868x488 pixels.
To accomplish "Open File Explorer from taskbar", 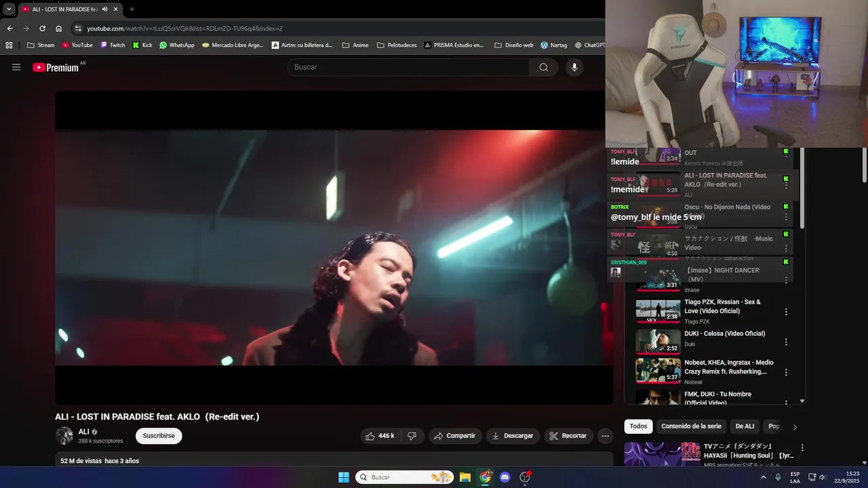I will tap(465, 477).
